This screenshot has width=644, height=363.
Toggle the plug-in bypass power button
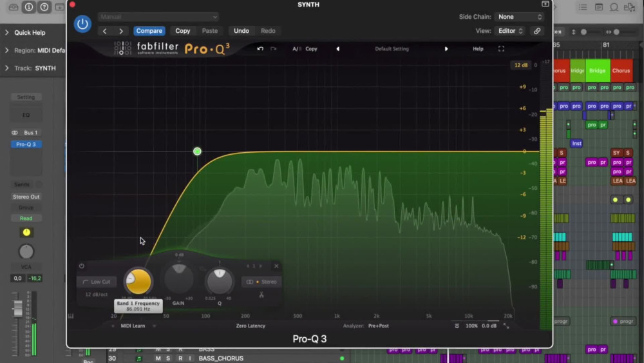tap(82, 24)
